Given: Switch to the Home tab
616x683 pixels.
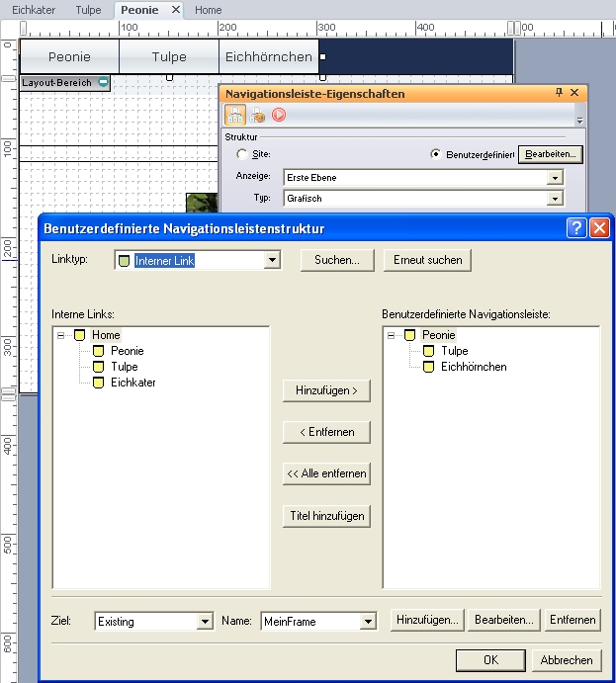Looking at the screenshot, I should (208, 10).
